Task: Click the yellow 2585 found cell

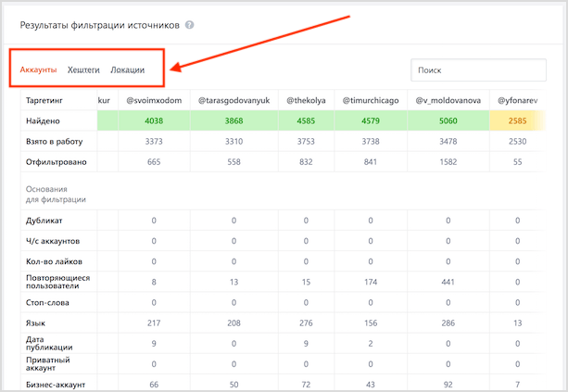Action: pos(518,120)
